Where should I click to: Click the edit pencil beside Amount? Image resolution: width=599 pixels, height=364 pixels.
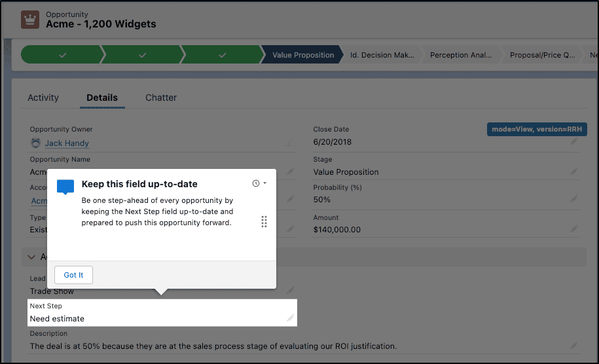point(573,229)
